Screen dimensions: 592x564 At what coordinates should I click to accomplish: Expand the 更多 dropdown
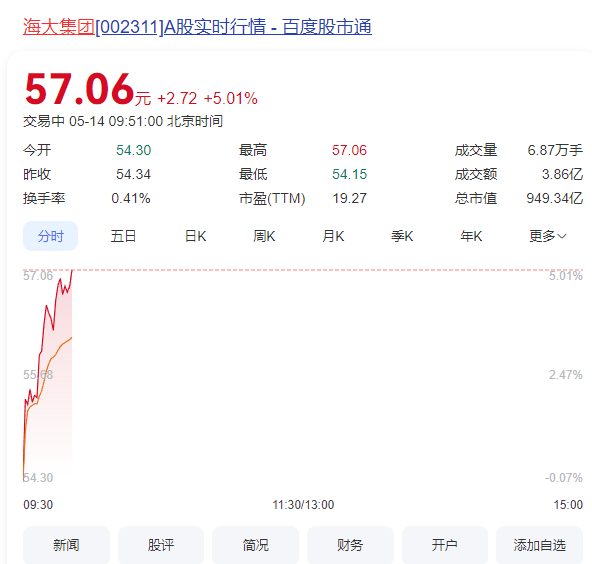point(547,236)
